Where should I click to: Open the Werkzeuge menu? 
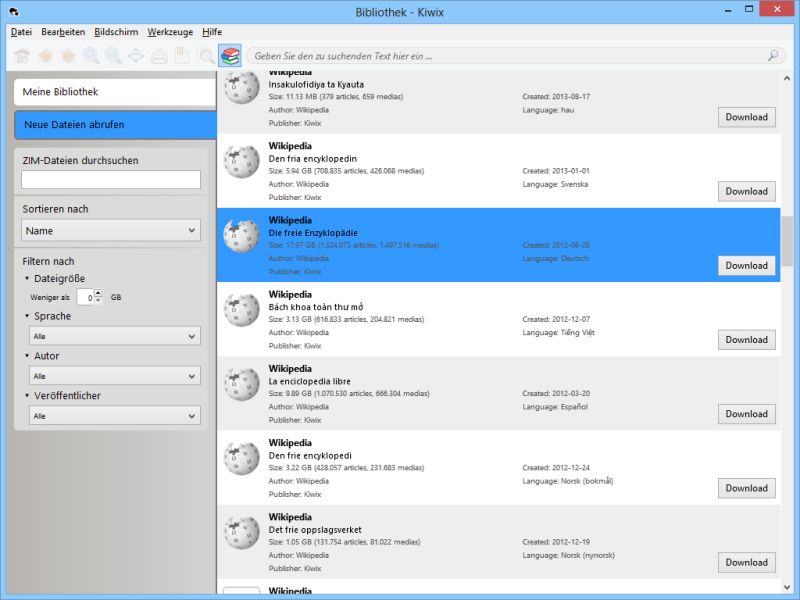(170, 32)
